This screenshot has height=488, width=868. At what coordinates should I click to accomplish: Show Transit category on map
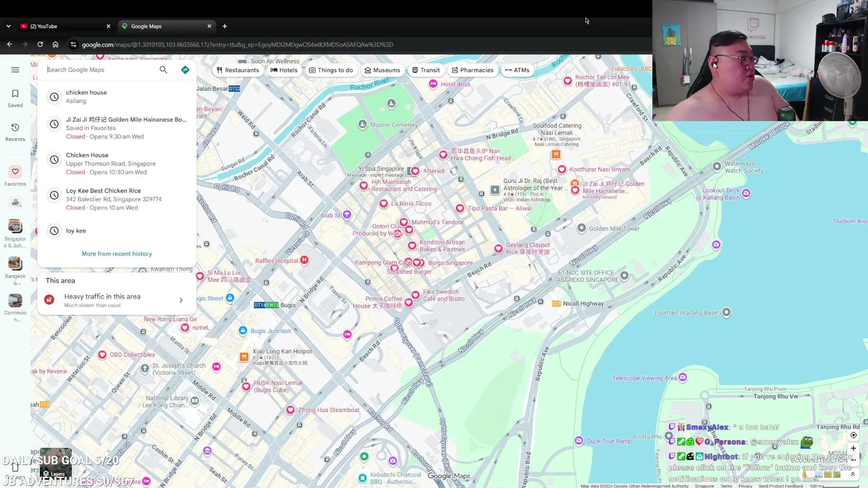(x=425, y=70)
